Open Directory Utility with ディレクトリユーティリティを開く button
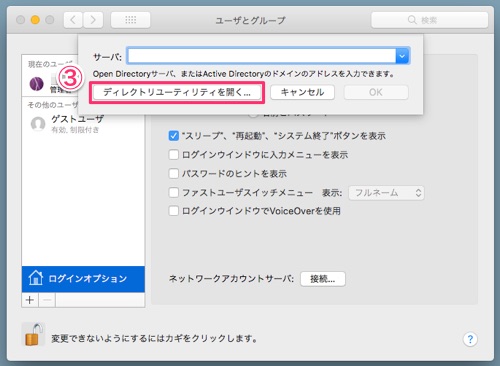The height and width of the screenshot is (366, 500). tap(177, 92)
